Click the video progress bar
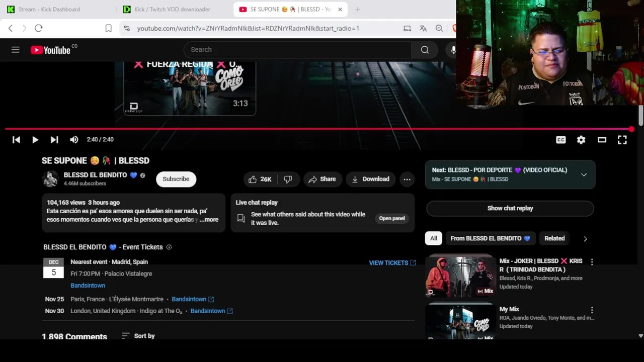Image resolution: width=644 pixels, height=362 pixels. [318, 129]
